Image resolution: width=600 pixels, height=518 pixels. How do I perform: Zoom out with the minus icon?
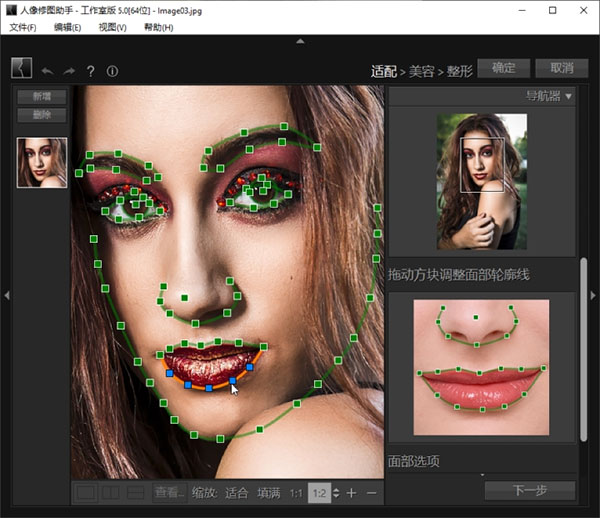point(372,493)
